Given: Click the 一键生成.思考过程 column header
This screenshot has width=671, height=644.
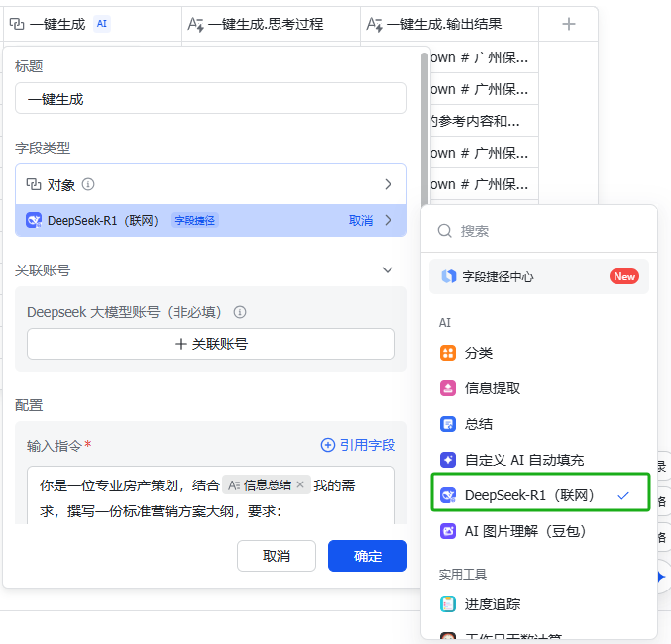Looking at the screenshot, I should tap(271, 24).
